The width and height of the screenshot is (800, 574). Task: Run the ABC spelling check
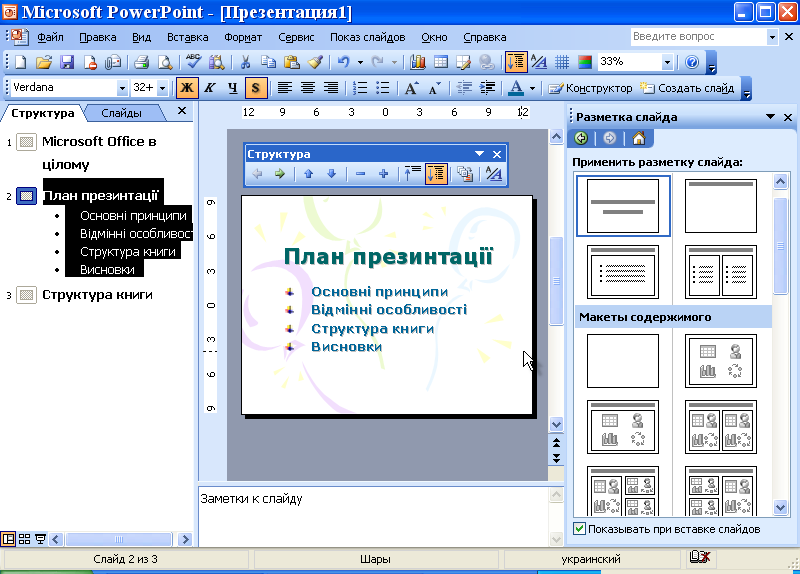(x=193, y=62)
